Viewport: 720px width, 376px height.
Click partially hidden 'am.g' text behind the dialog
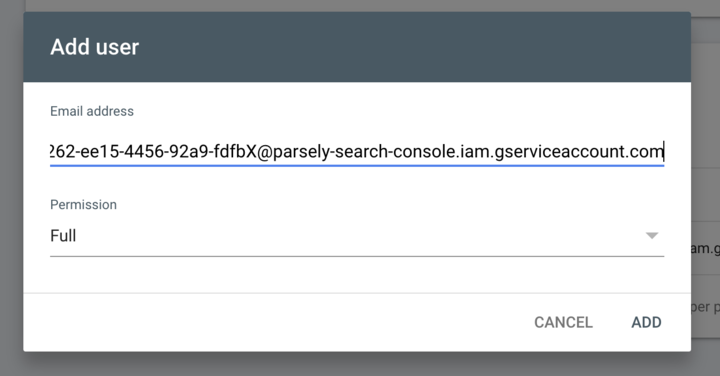(705, 248)
